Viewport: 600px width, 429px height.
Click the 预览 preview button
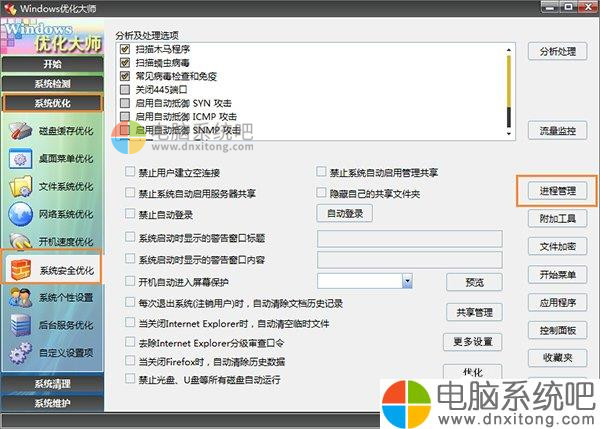[x=474, y=282]
